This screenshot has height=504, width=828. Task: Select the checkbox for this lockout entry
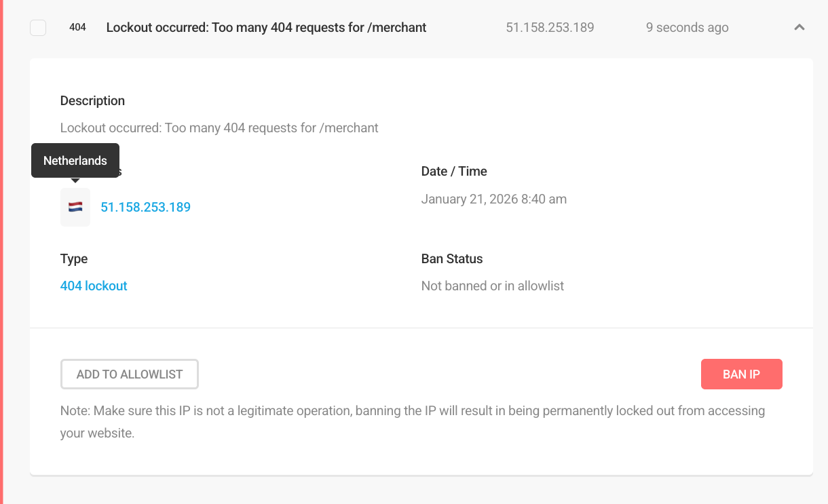click(38, 27)
